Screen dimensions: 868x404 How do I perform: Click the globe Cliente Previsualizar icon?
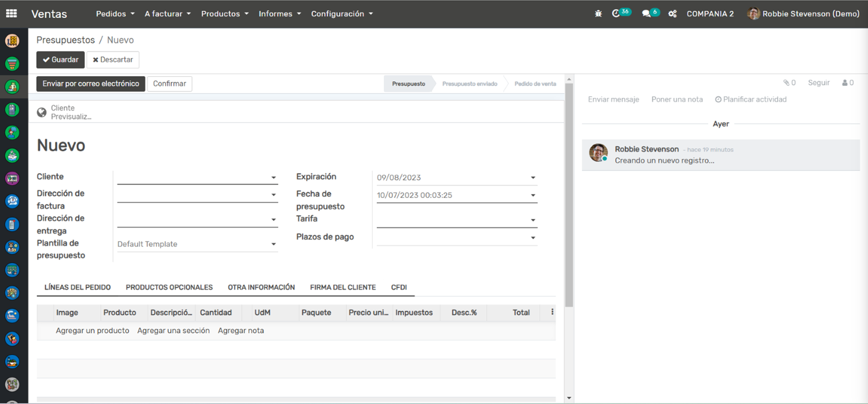click(x=42, y=113)
